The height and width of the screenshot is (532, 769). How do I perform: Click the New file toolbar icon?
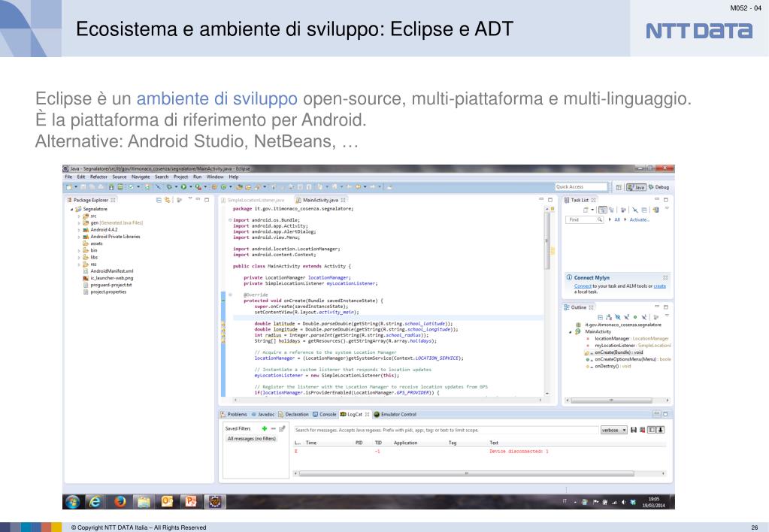[x=68, y=187]
